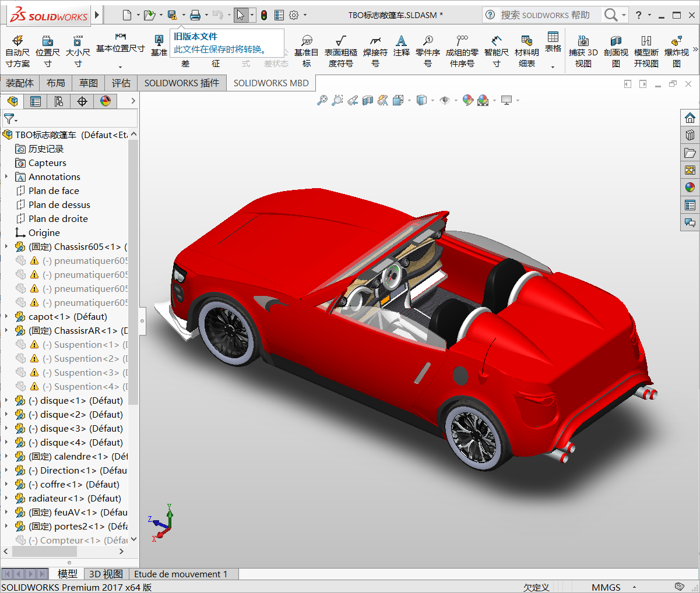Screen dimensions: 700x593
Task: Select Plan de face in feature tree
Action: point(54,190)
